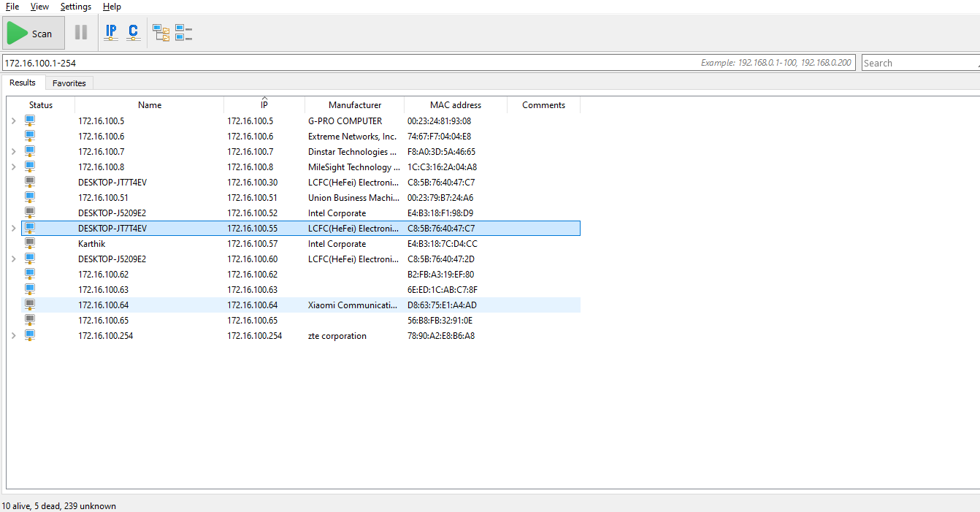Click the class C subnet icon
Image resolution: width=980 pixels, height=512 pixels.
click(x=133, y=33)
